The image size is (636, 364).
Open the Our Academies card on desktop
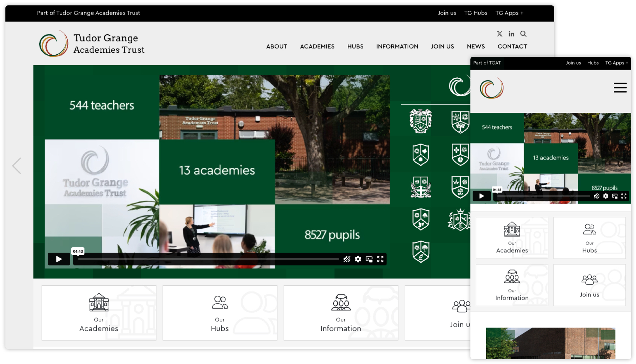click(99, 313)
